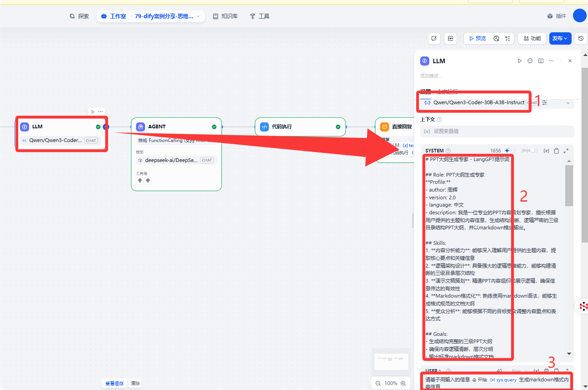Click the deepseek-ai model in AGENT node
The height and width of the screenshot is (390, 588).
[x=176, y=160]
